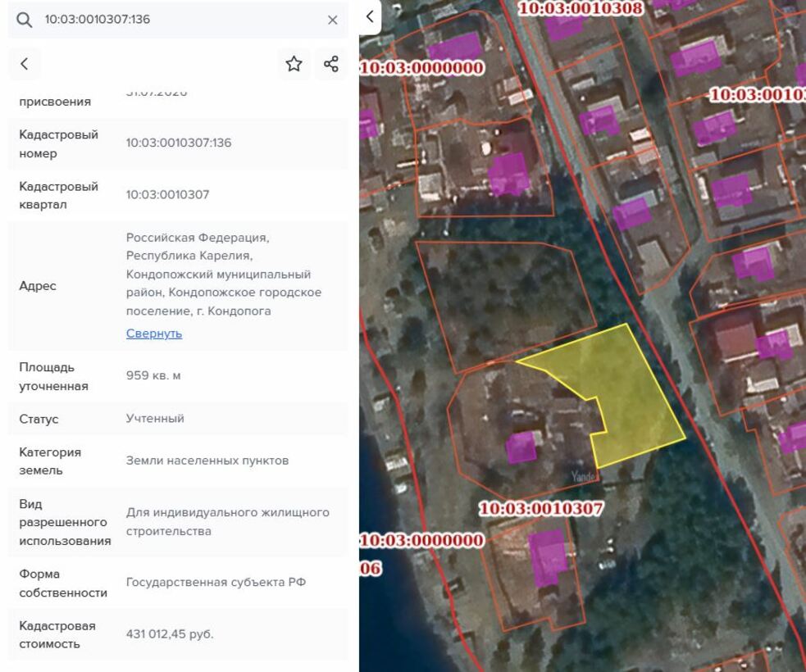
Task: Click 'Государственная субъекта РФ' ownership value
Action: [216, 582]
